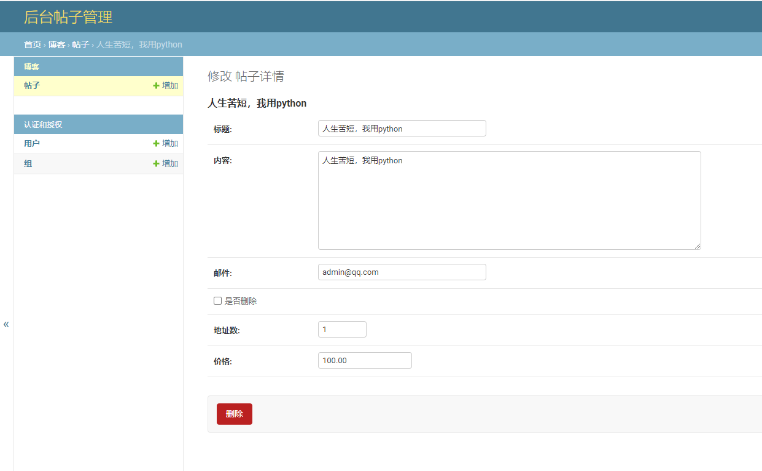Go to 帖子 breadcrumb link

(80, 45)
